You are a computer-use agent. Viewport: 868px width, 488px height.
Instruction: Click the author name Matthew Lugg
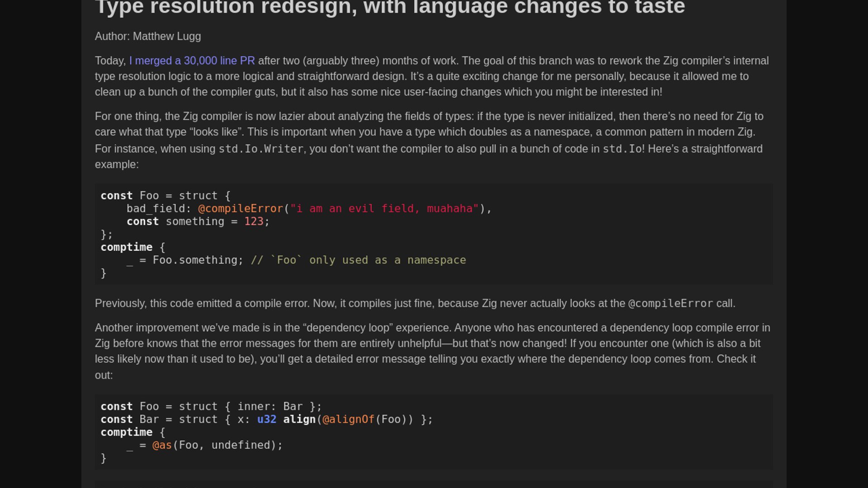167,36
